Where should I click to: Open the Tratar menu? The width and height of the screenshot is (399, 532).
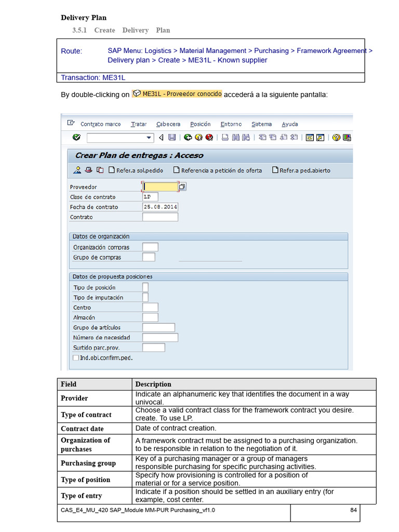pos(139,124)
